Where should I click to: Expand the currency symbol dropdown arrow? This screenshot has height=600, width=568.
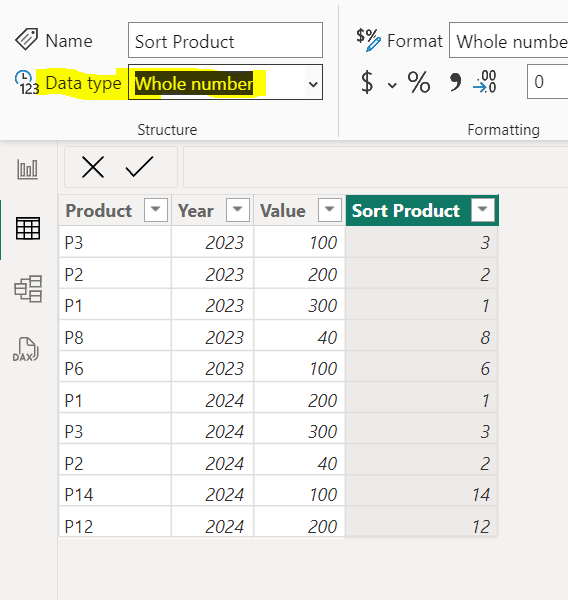[392, 85]
